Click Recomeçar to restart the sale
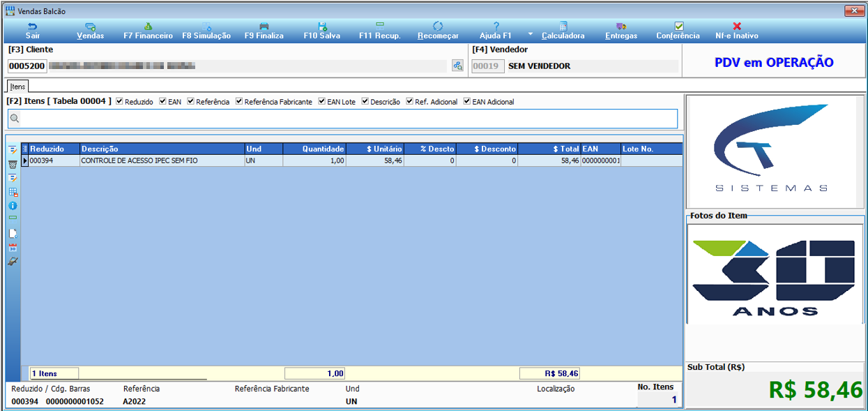 pyautogui.click(x=438, y=31)
